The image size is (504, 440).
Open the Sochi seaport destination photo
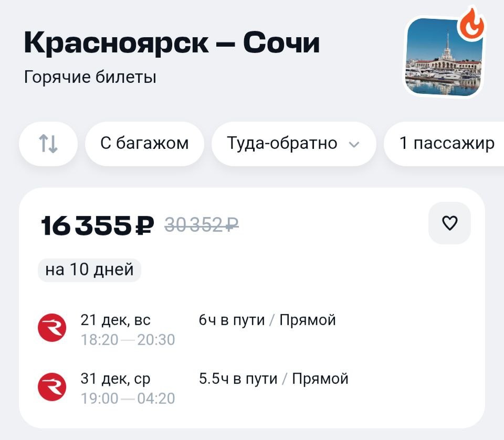pyautogui.click(x=443, y=57)
